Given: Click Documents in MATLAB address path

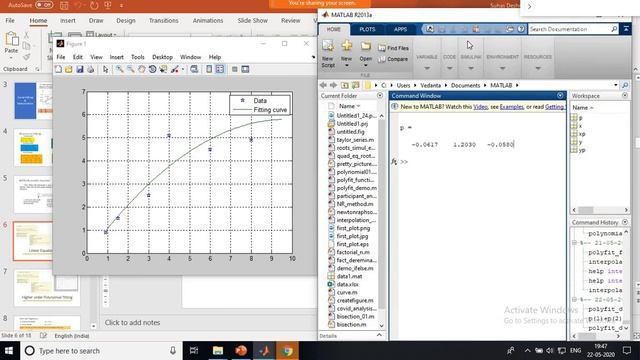Looking at the screenshot, I should [465, 85].
